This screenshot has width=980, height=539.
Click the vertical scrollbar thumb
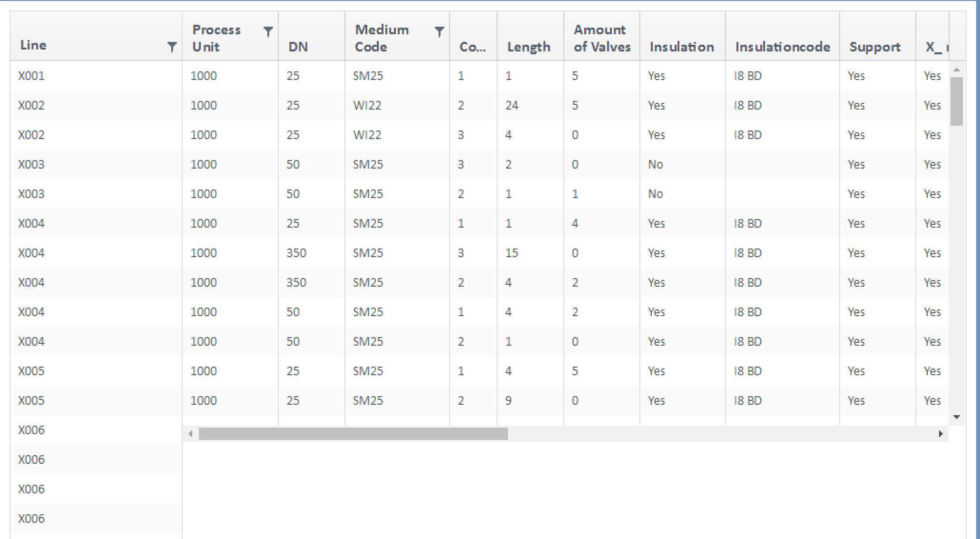957,101
